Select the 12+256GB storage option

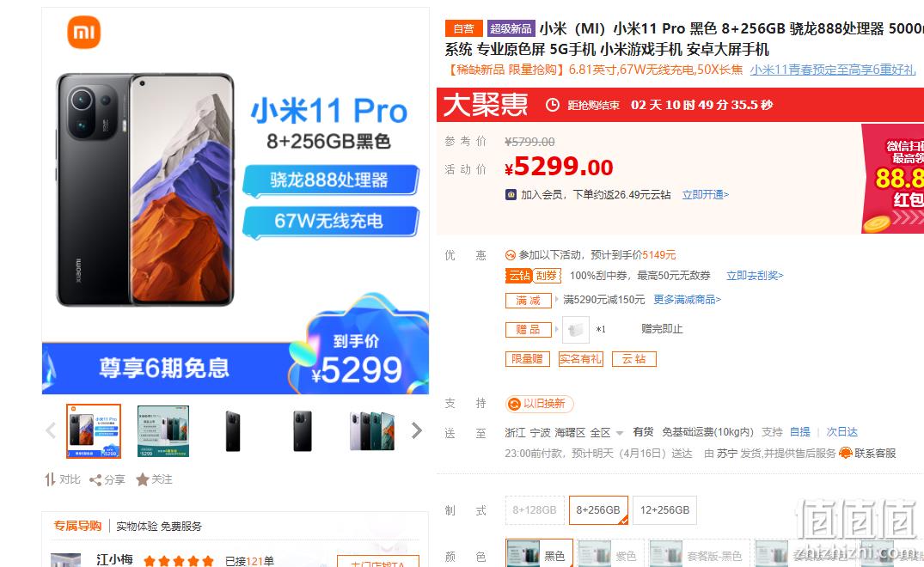pyautogui.click(x=664, y=510)
